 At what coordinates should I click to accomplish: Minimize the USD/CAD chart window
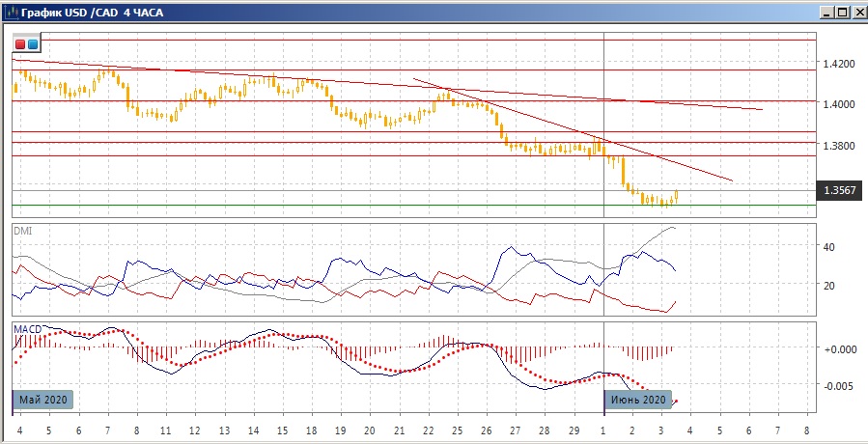[826, 13]
